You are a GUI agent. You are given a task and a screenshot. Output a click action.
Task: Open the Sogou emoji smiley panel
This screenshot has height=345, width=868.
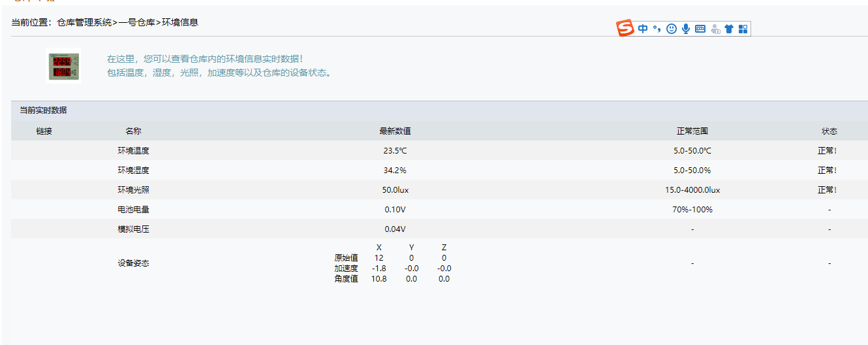click(x=672, y=29)
